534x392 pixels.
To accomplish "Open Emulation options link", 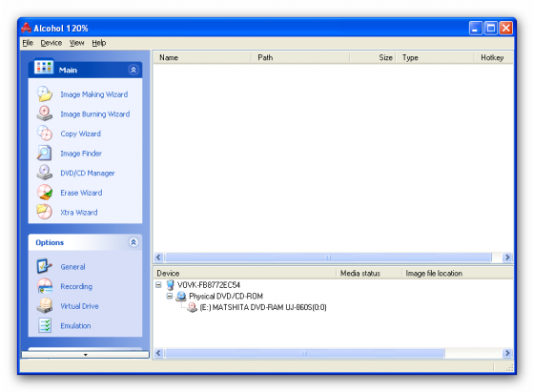I will [75, 326].
